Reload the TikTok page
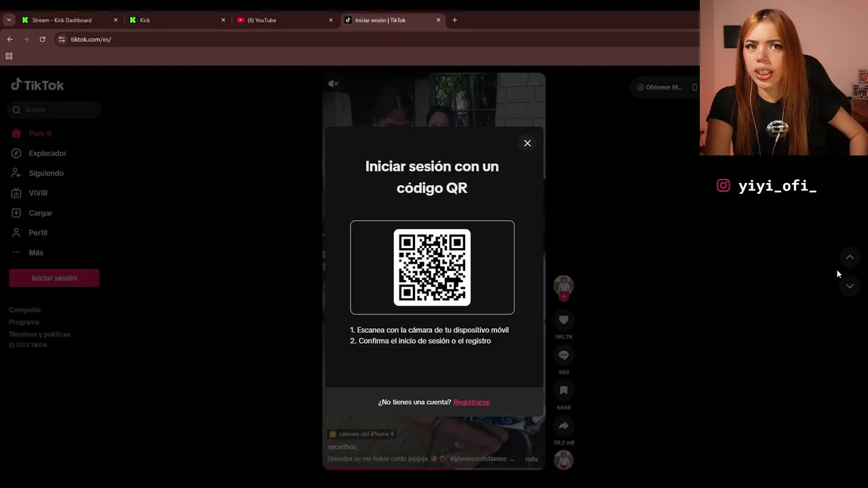The height and width of the screenshot is (488, 868). tap(42, 39)
